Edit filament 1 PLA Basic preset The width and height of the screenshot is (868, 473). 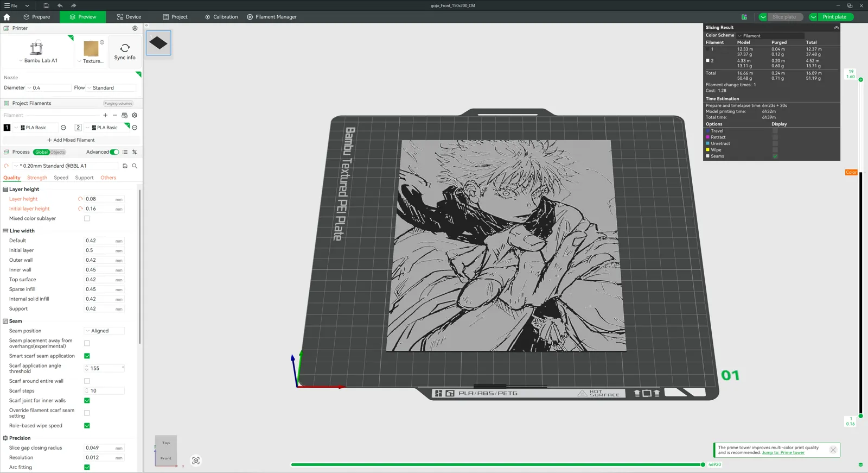[x=63, y=128]
